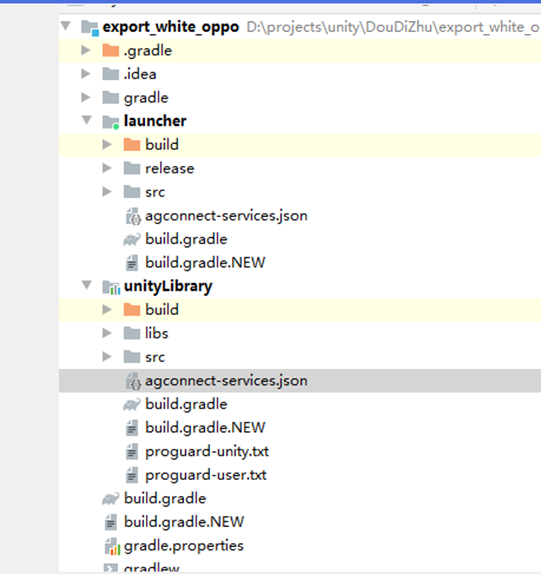Select build.gradle.NEW under launcher

click(205, 263)
